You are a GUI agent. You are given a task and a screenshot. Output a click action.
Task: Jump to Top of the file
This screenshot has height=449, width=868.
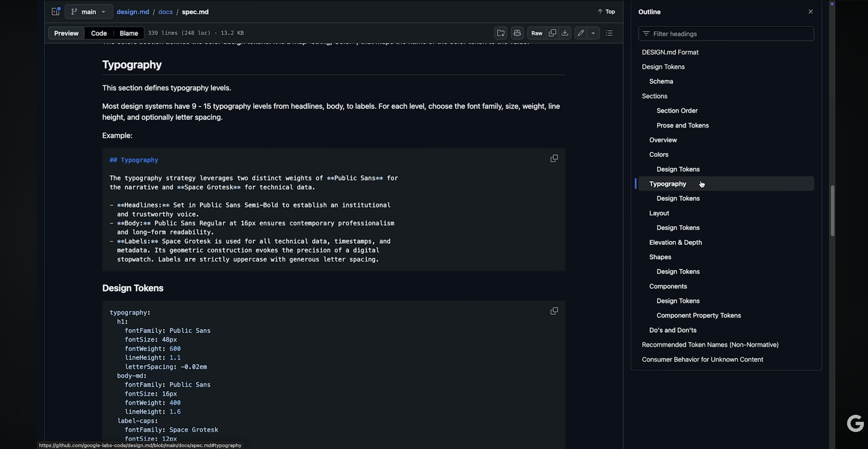(x=606, y=11)
